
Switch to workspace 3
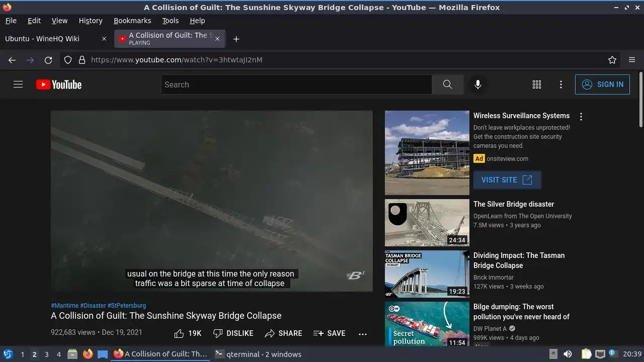click(x=46, y=354)
